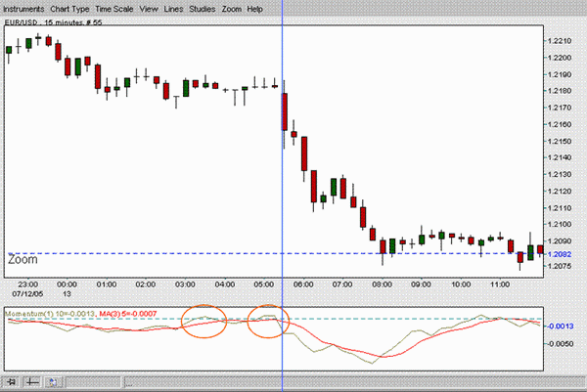Click the -0.0013 momentum value label
587x392 pixels.
click(x=561, y=327)
